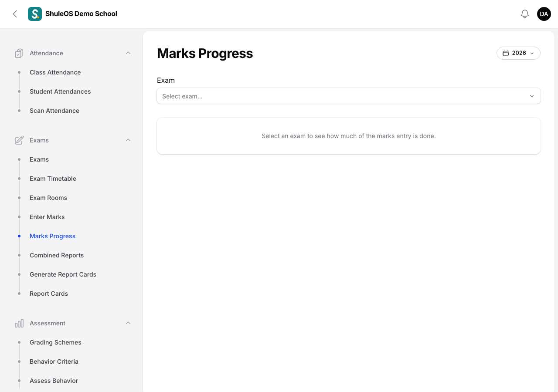Open the Select exam dropdown
This screenshot has width=558, height=392.
pyautogui.click(x=349, y=96)
